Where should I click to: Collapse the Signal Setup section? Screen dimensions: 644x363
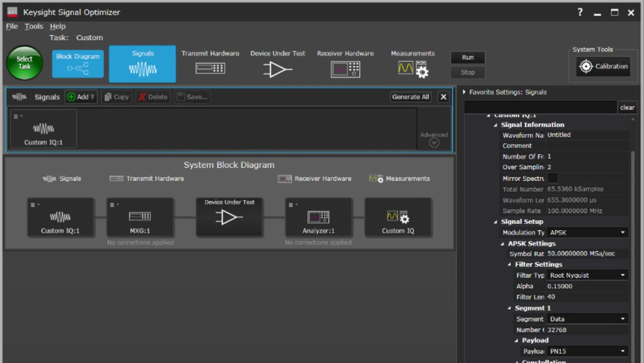[x=496, y=222]
